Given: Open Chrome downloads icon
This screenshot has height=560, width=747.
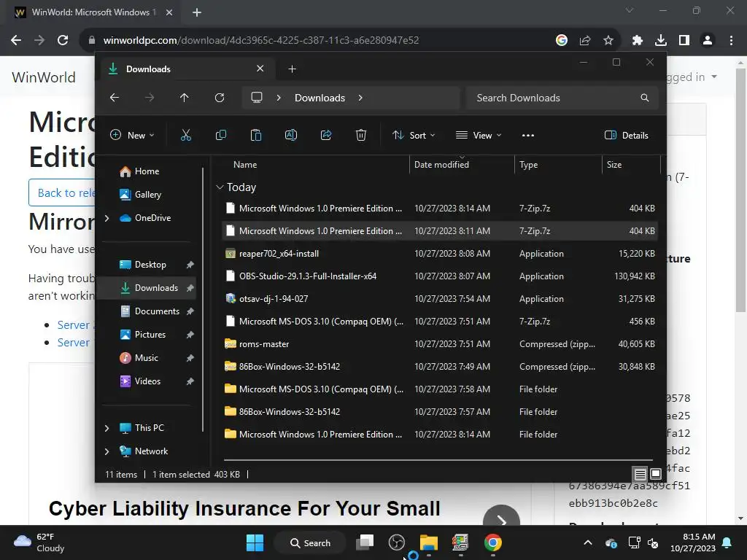Looking at the screenshot, I should 661,40.
